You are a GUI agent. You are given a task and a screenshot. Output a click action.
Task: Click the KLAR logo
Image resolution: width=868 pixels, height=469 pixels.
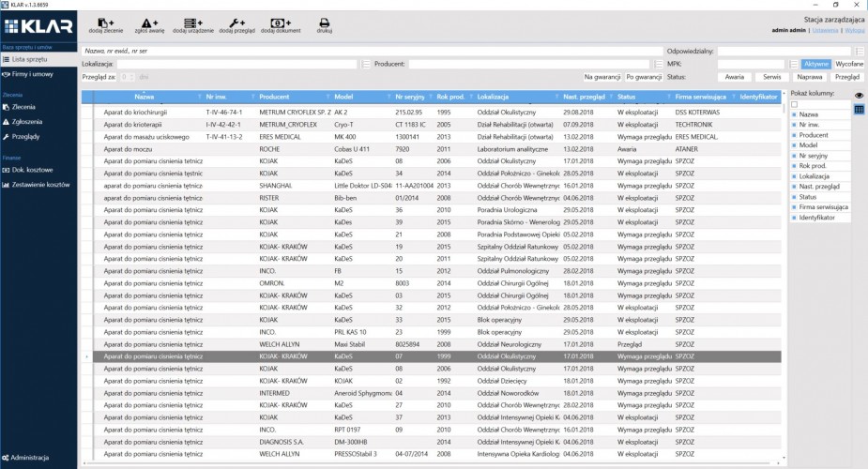coord(38,26)
